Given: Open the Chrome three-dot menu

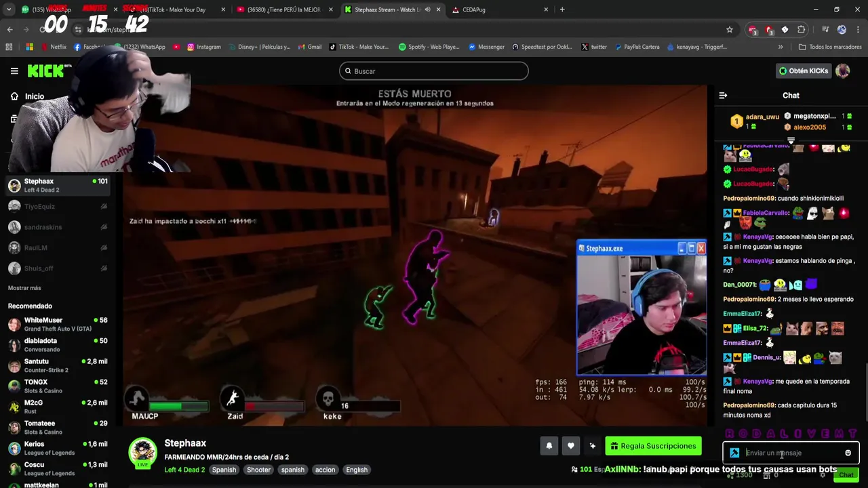Looking at the screenshot, I should click(858, 30).
